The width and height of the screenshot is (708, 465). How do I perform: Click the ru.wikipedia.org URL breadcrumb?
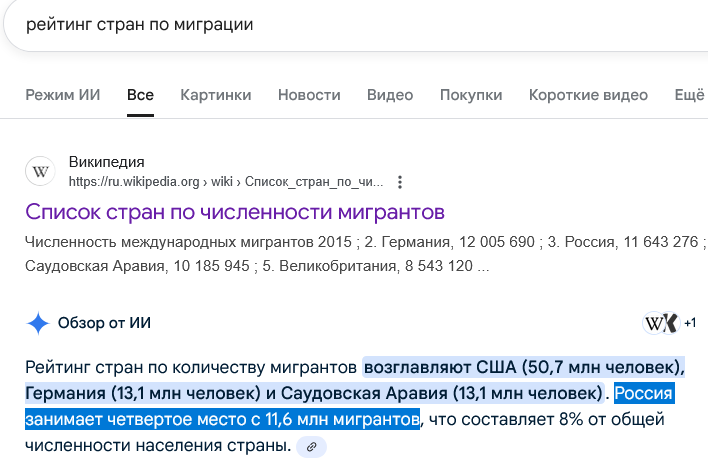[x=225, y=182]
